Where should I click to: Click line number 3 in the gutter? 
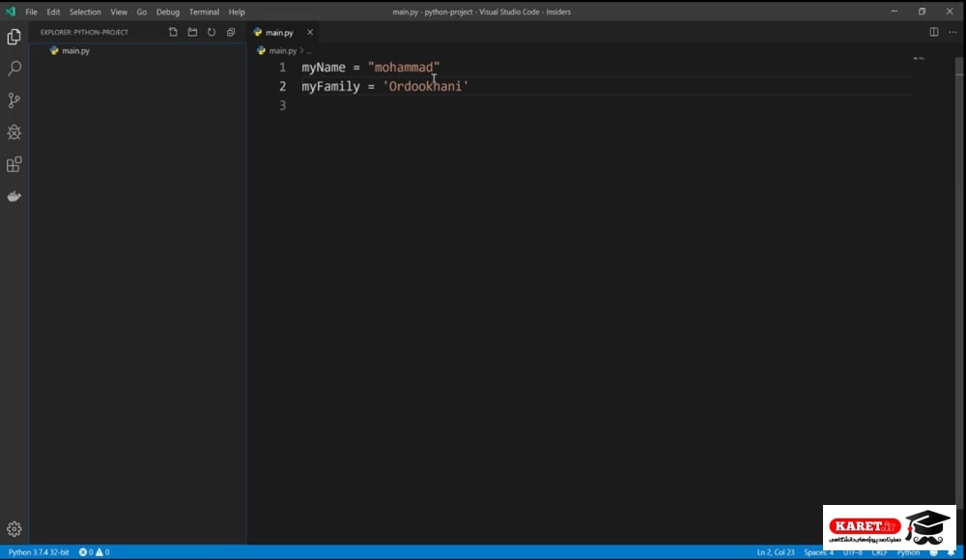pyautogui.click(x=283, y=105)
